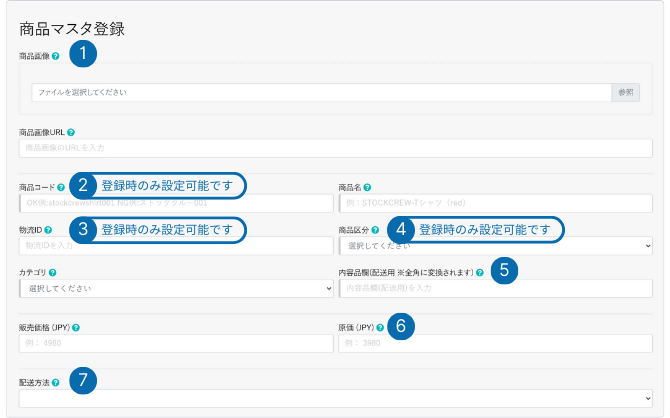The width and height of the screenshot is (670, 418).
Task: Select the 販売価格 (JPY) input box
Action: point(176,343)
